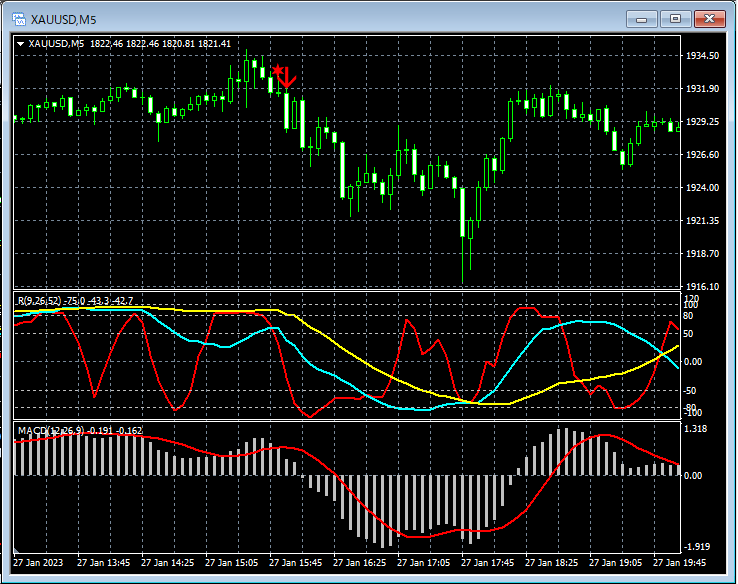738x584 pixels.
Task: Click the 1918.70 price scale label
Action: click(703, 254)
